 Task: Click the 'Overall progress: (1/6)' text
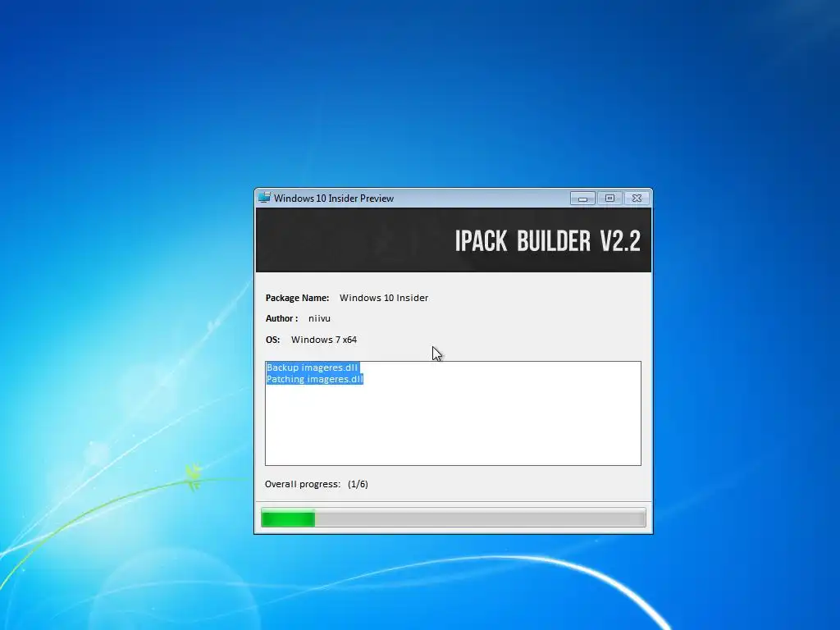316,484
